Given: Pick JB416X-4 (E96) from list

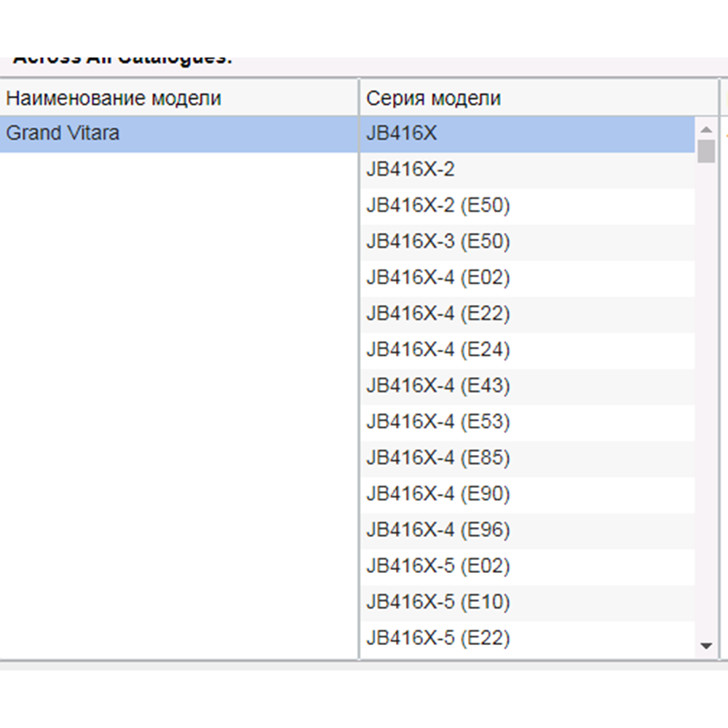Looking at the screenshot, I should click(438, 530).
